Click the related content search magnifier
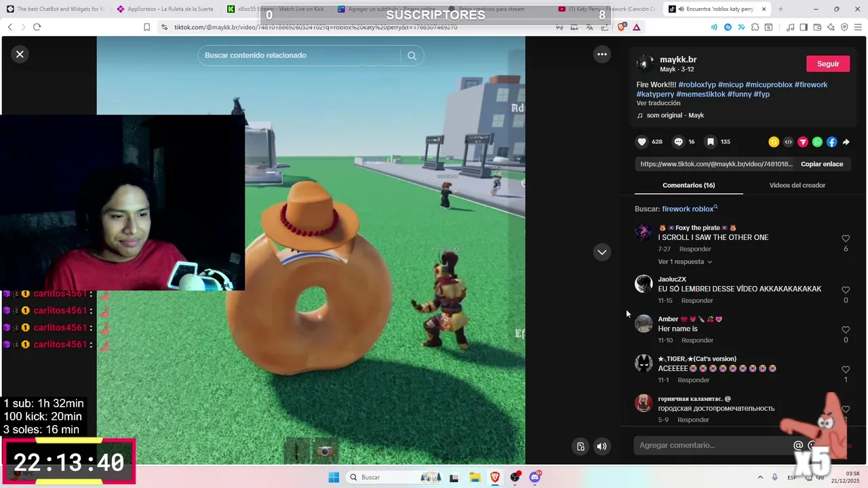 tap(412, 56)
